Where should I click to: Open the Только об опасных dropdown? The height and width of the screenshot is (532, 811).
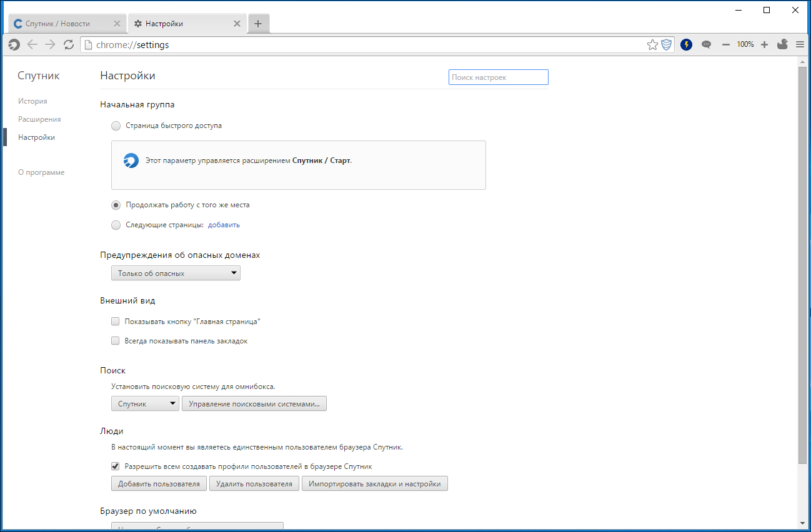[x=176, y=273]
